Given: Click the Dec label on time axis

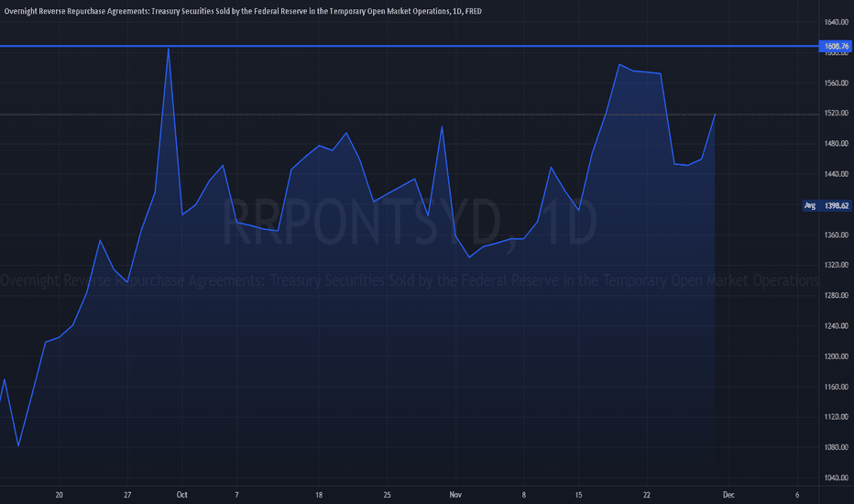Looking at the screenshot, I should pos(728,495).
